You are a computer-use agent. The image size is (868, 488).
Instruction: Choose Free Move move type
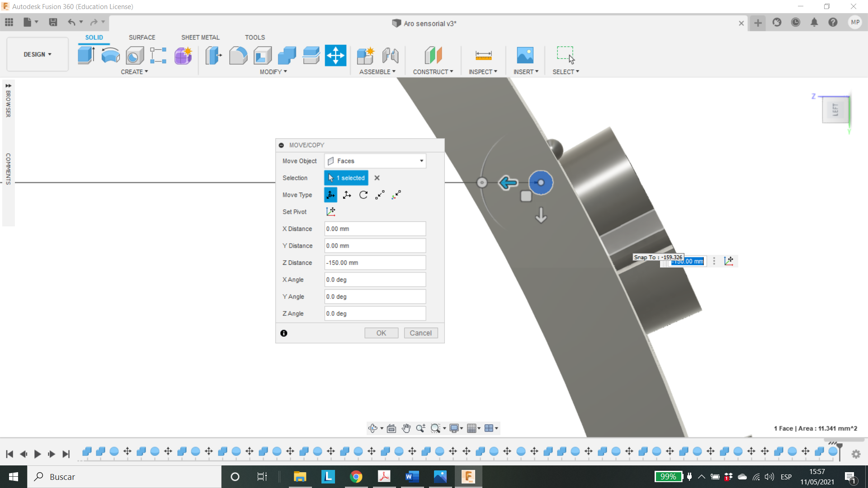click(x=330, y=195)
